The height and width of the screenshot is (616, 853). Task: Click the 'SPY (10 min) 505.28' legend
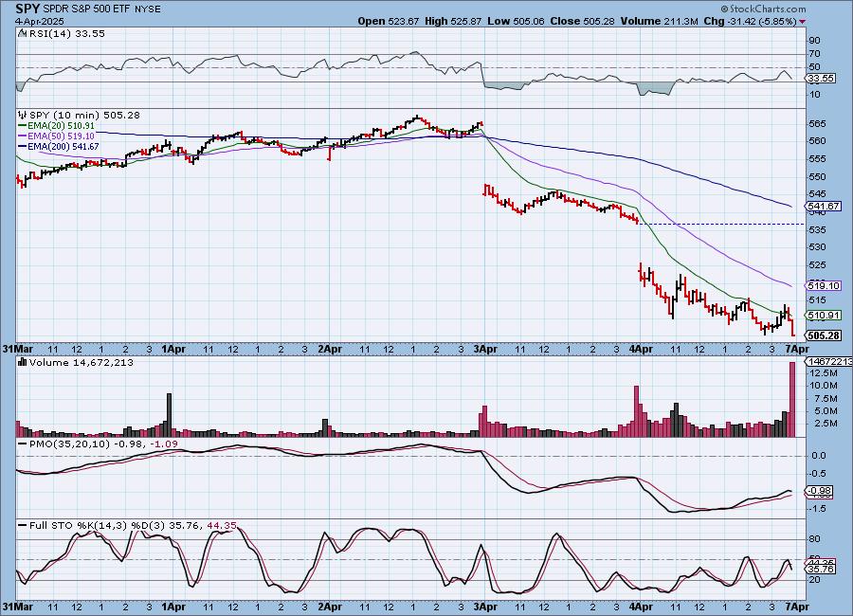84,115
